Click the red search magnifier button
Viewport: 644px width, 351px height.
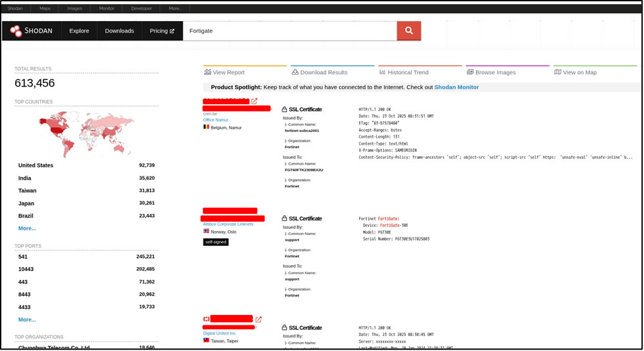409,31
